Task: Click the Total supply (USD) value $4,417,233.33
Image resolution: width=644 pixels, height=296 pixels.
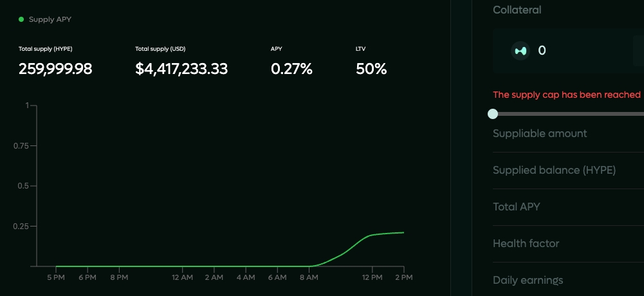Action: click(x=181, y=69)
